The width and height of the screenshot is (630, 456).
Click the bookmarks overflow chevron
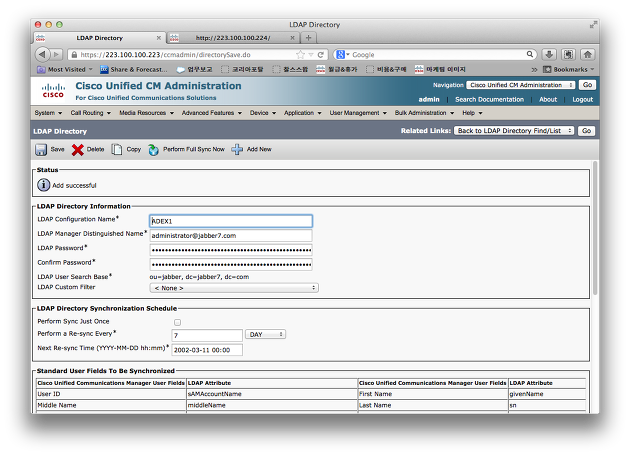pos(534,70)
